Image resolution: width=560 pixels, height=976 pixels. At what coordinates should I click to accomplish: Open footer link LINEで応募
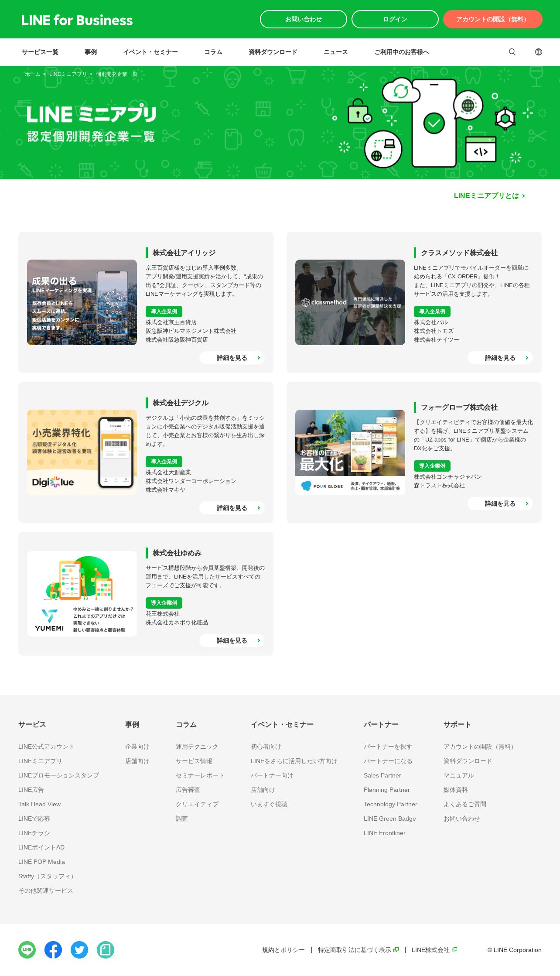[x=34, y=818]
